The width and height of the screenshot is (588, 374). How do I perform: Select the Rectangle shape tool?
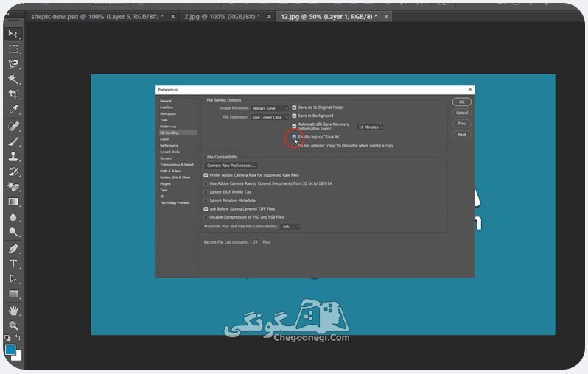(x=13, y=294)
